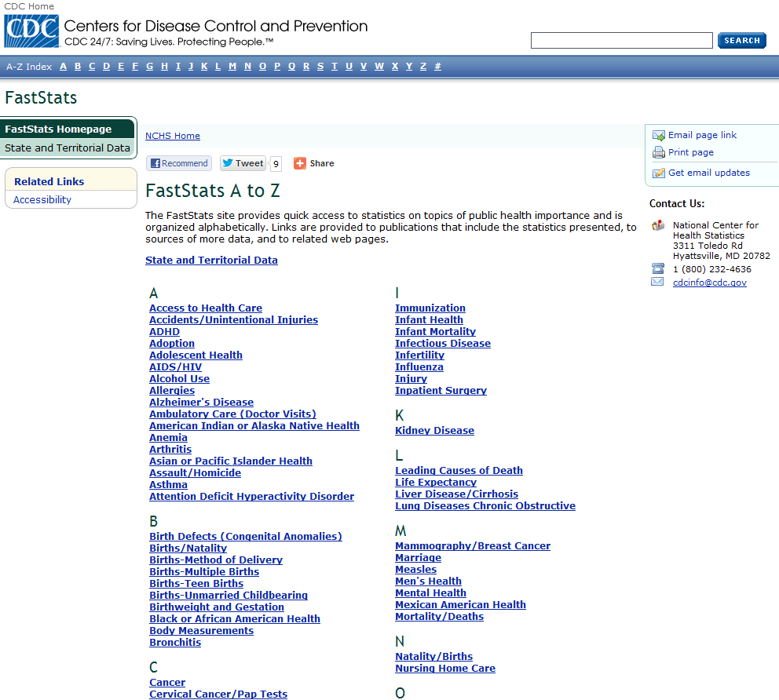This screenshot has width=779, height=700.
Task: Click the Email page link text
Action: [x=702, y=135]
